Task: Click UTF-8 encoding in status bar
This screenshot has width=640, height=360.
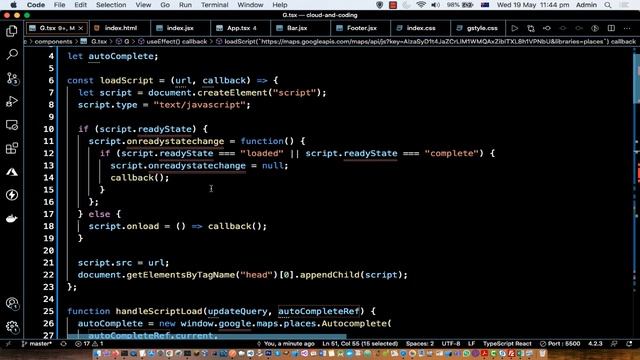Action: (x=451, y=344)
